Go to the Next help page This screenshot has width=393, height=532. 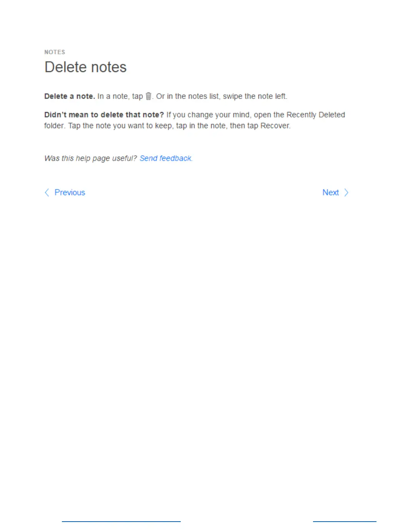331,192
